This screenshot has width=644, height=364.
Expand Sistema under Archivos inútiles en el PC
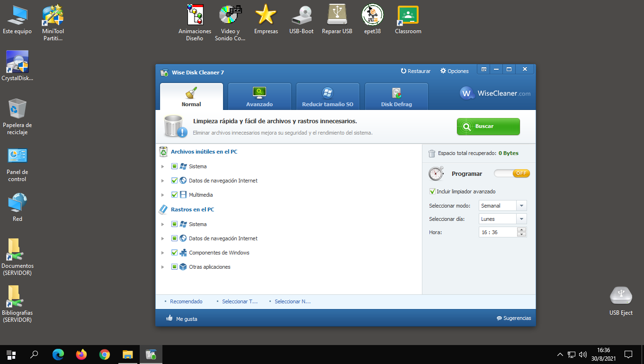pyautogui.click(x=162, y=166)
